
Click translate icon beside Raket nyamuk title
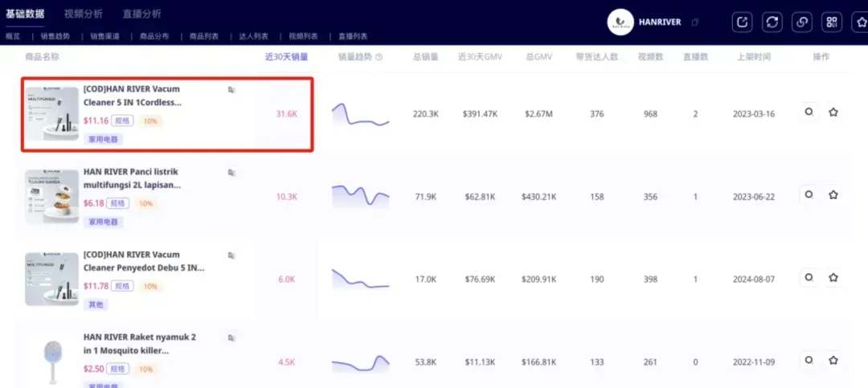coord(231,337)
